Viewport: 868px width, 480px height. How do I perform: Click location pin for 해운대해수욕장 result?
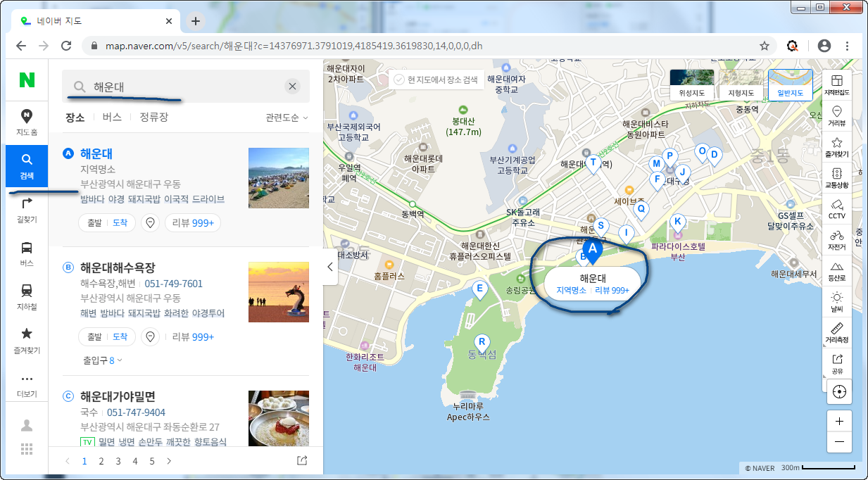coord(150,337)
